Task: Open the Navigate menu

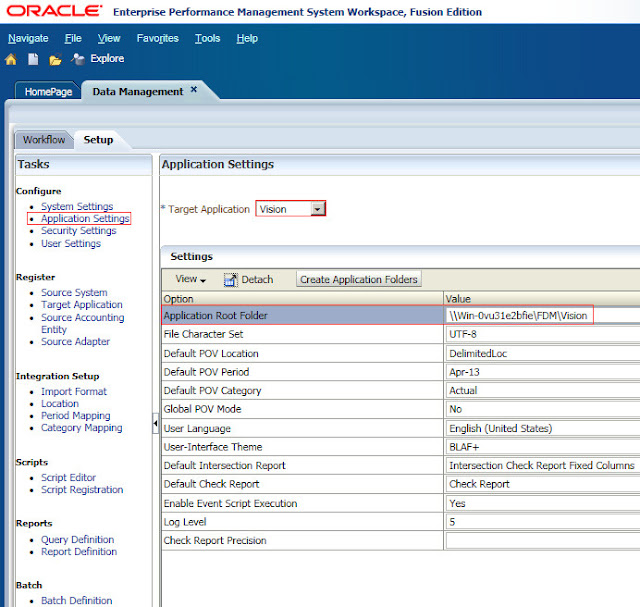Action: click(x=28, y=38)
